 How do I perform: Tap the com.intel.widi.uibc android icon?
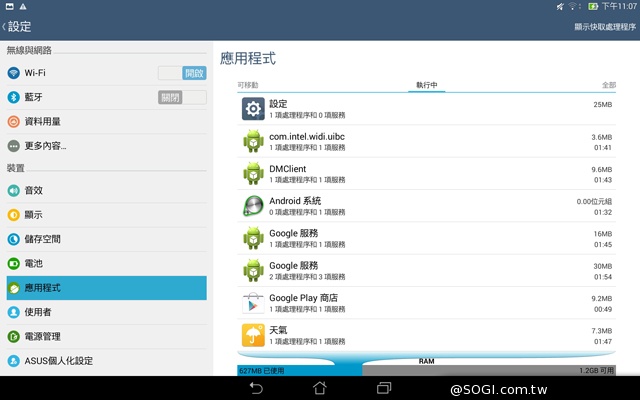coord(253,141)
